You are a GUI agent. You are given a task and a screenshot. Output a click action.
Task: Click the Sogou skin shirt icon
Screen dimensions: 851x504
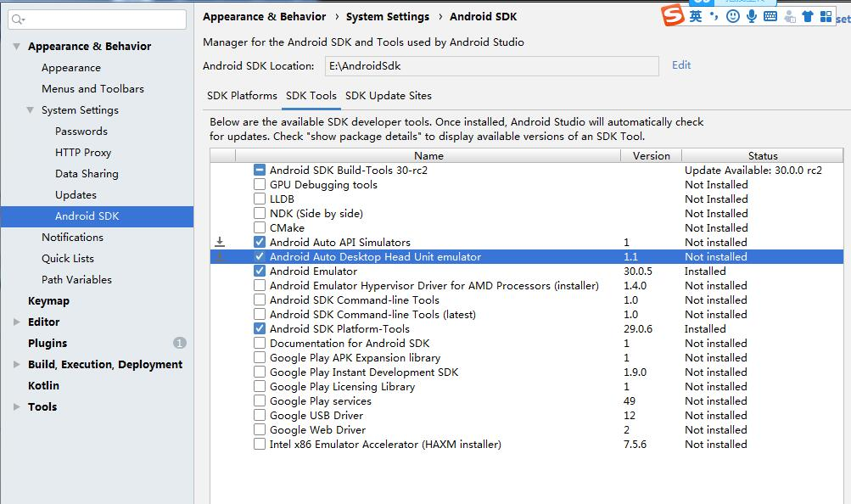(807, 16)
